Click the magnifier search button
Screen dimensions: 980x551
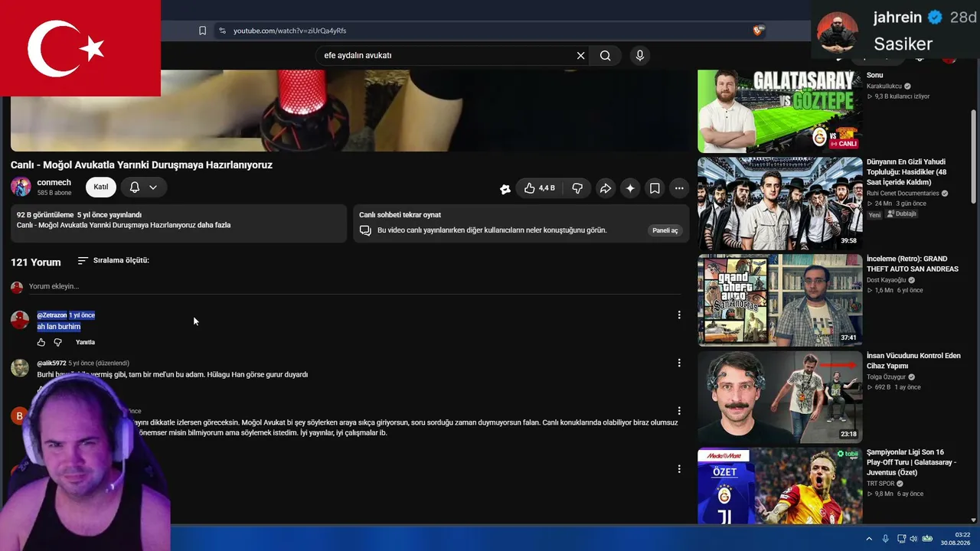click(605, 55)
